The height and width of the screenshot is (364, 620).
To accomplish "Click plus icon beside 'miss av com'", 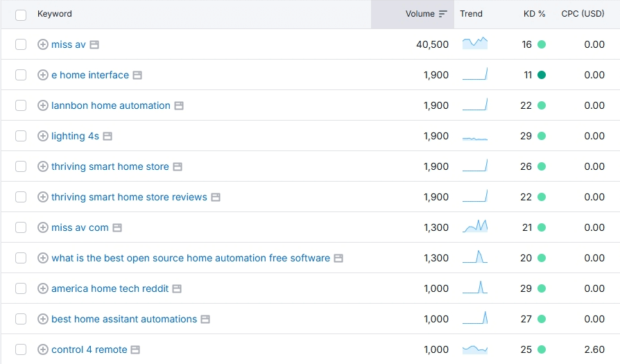I will [x=42, y=227].
